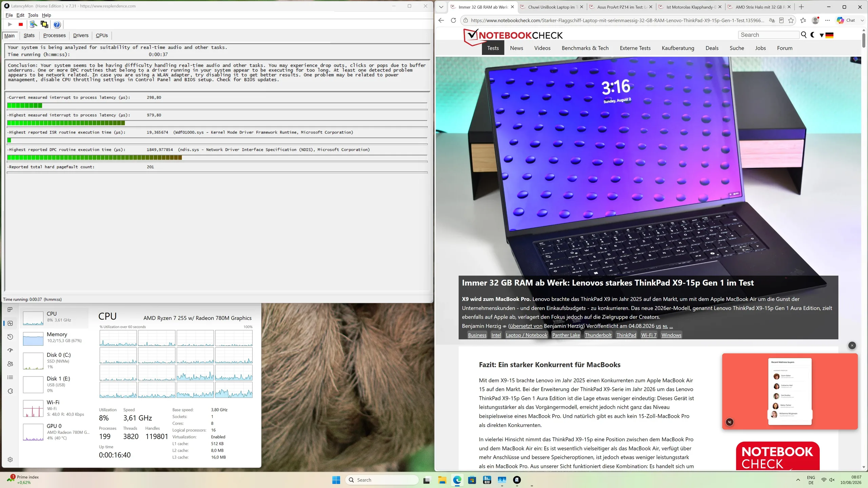Open the Users page in Task Manager sidebar

click(x=10, y=364)
